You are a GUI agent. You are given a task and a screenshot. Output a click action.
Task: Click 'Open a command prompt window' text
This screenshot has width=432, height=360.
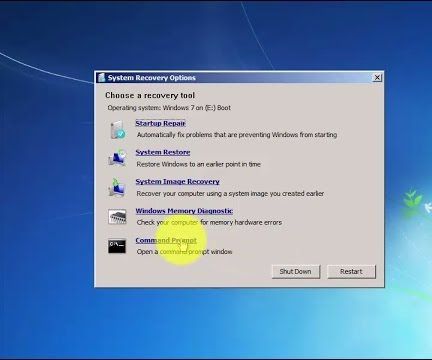[x=184, y=252]
